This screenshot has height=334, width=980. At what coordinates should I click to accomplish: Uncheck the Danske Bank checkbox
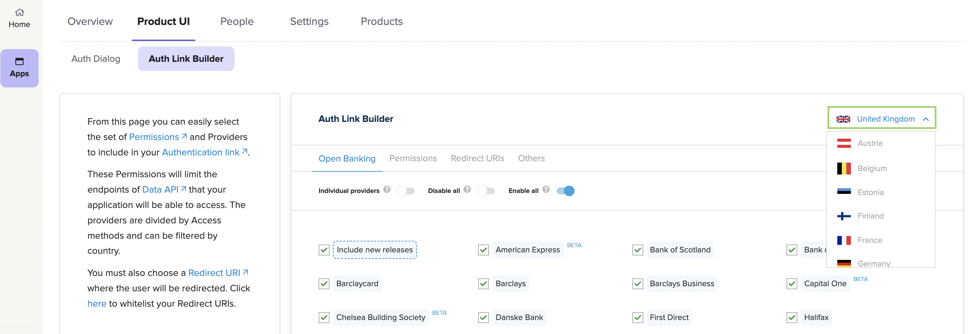pyautogui.click(x=483, y=318)
